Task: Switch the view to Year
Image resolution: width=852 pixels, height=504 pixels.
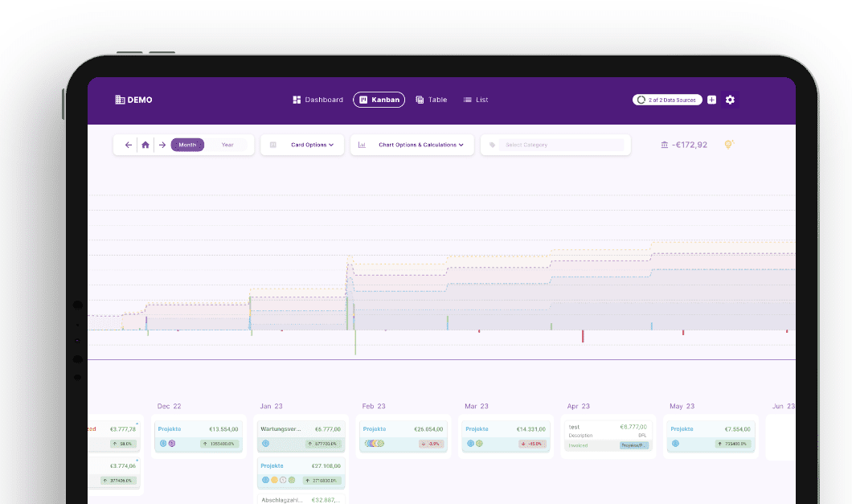Action: tap(227, 145)
